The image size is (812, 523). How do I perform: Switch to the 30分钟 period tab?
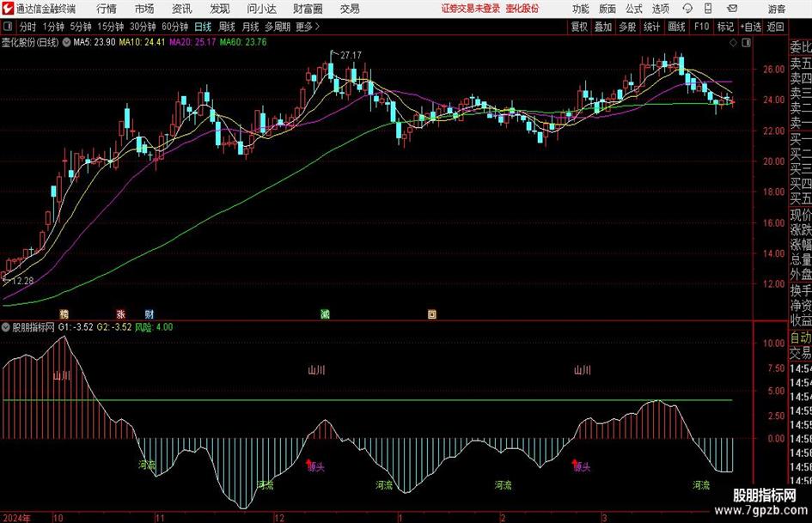coord(143,27)
